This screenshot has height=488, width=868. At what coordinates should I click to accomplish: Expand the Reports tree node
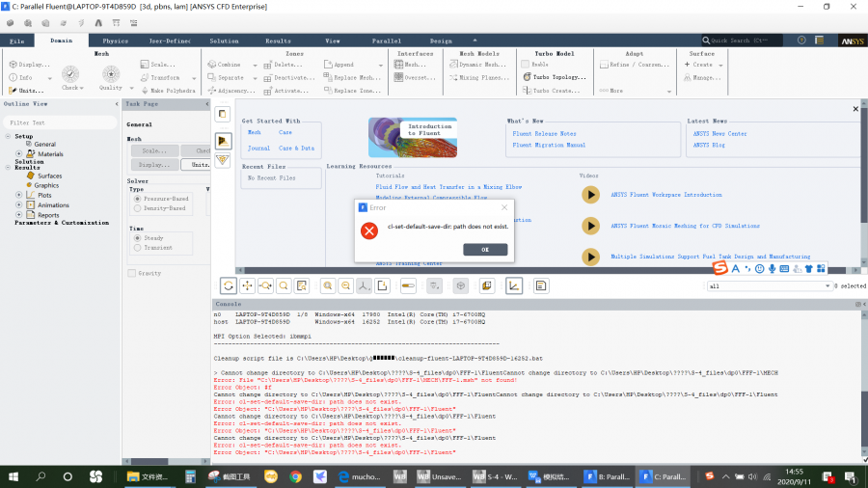click(x=19, y=215)
